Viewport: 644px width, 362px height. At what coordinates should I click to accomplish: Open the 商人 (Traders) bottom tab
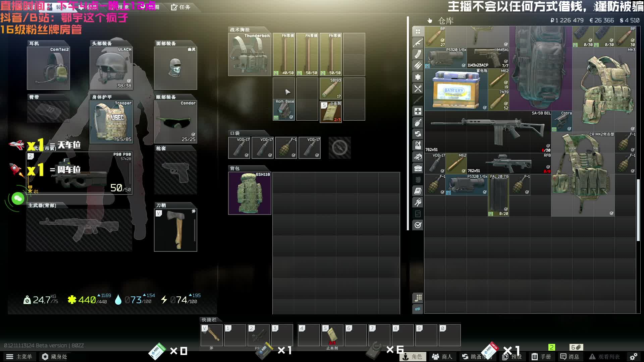click(x=442, y=357)
